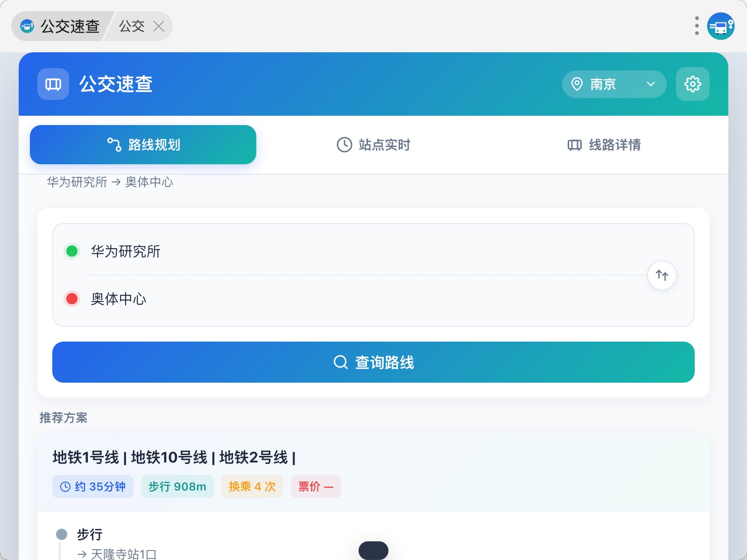The height and width of the screenshot is (560, 747).
Task: Open the settings gear in the header
Action: coord(693,84)
